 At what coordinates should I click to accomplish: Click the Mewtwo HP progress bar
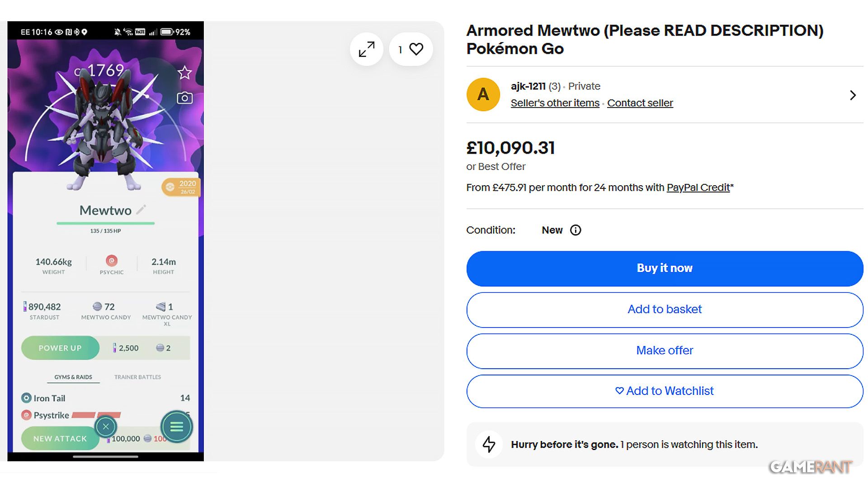(105, 223)
